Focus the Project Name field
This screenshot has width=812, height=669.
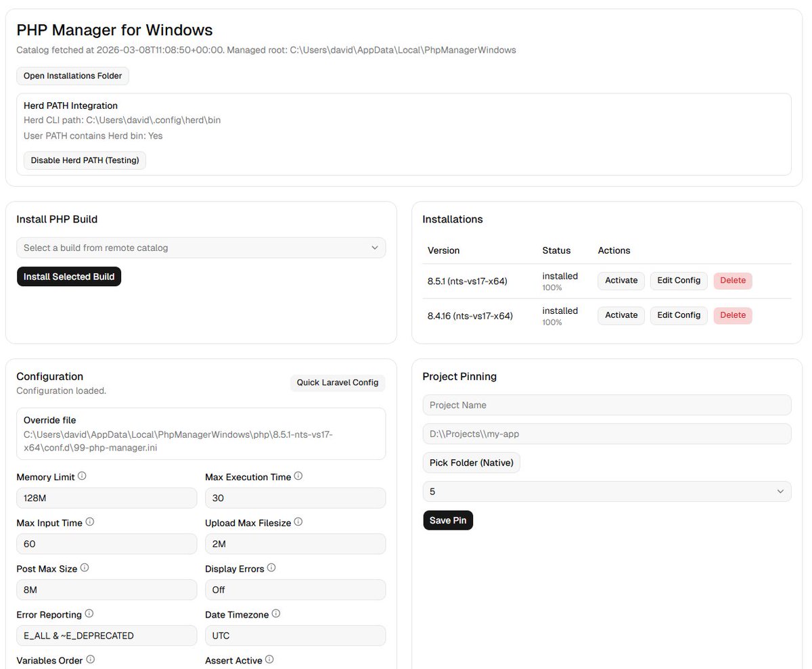[607, 405]
